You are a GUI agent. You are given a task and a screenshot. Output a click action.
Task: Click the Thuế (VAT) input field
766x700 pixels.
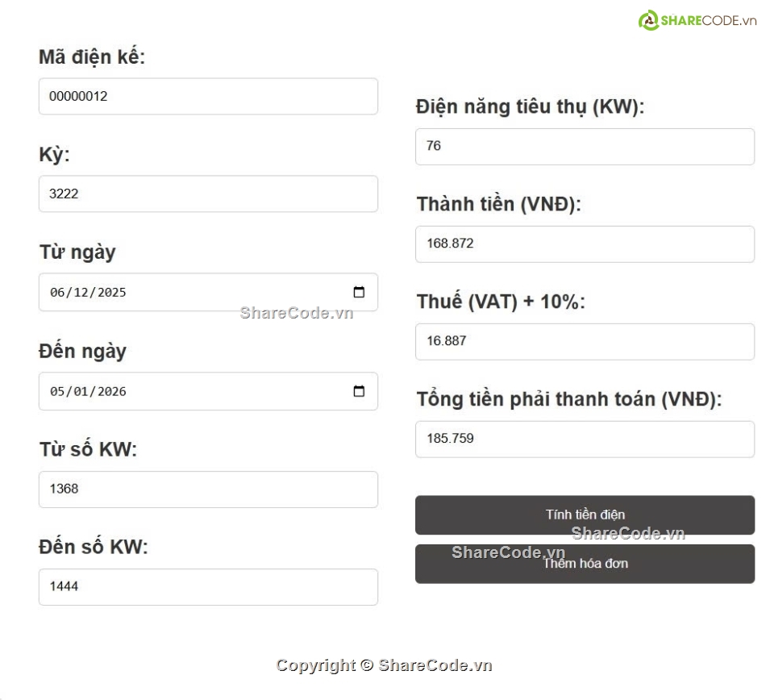pyautogui.click(x=585, y=341)
